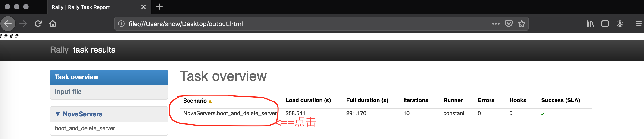Save page to Pocket icon

point(509,24)
